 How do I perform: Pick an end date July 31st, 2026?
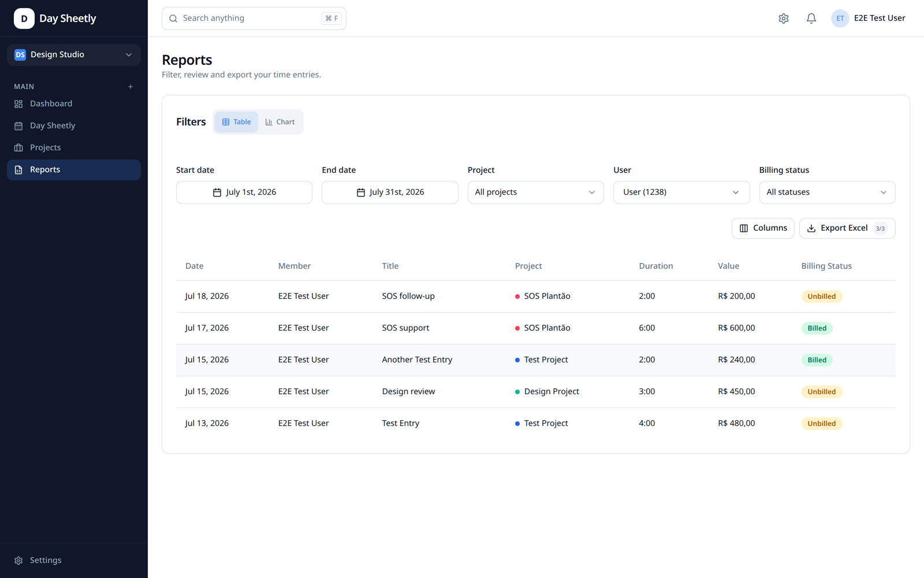390,192
